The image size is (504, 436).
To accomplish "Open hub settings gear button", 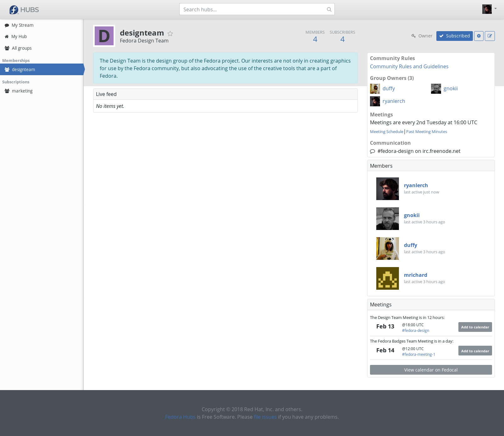I will click(479, 36).
